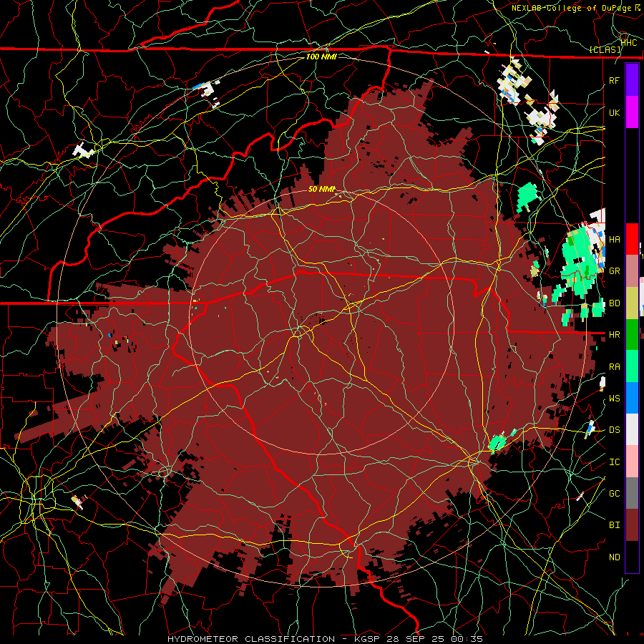Screen dimensions: 644x644
Task: Click the DS legend label
Action: click(x=615, y=430)
